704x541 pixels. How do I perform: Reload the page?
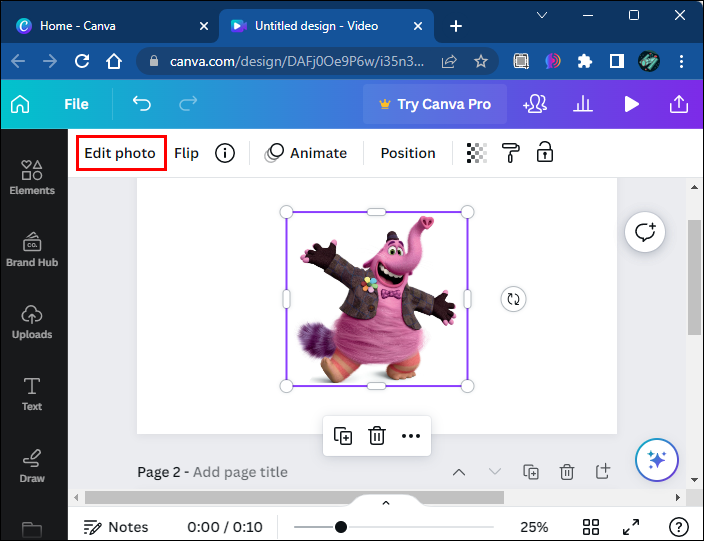82,61
